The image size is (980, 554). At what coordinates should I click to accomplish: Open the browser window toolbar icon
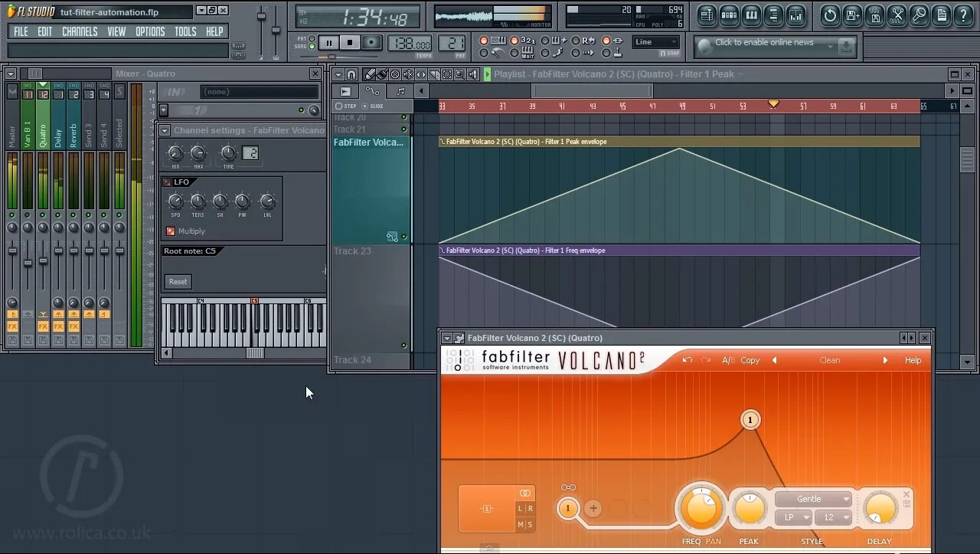tap(773, 15)
